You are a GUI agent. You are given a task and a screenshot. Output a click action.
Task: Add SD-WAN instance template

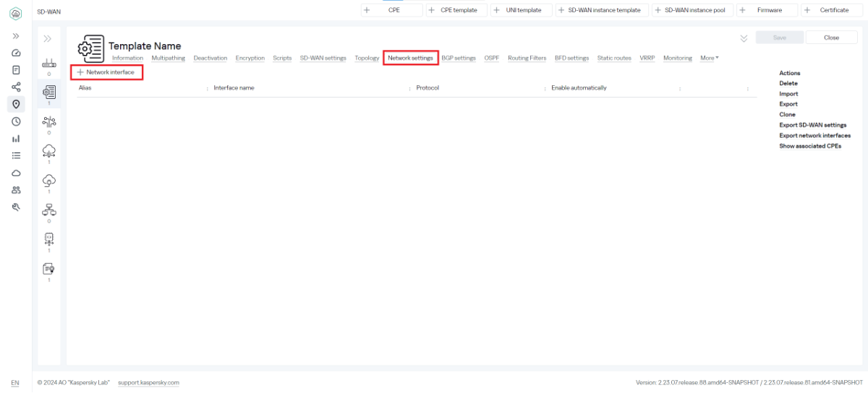601,10
